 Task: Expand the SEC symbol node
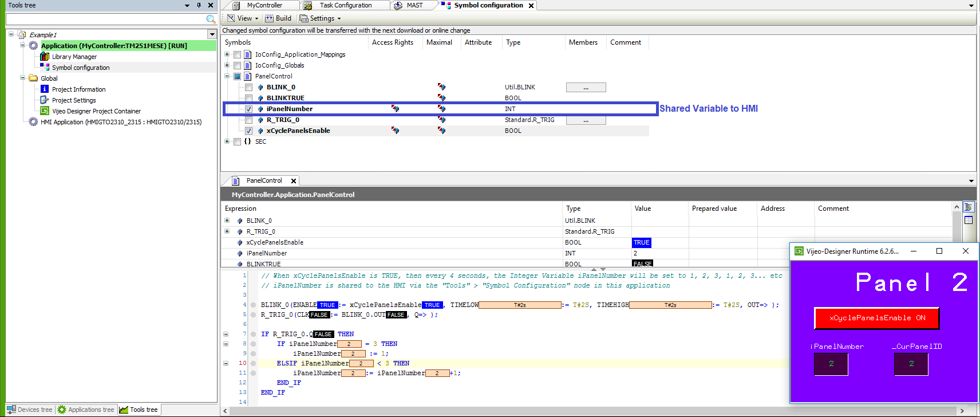[227, 141]
